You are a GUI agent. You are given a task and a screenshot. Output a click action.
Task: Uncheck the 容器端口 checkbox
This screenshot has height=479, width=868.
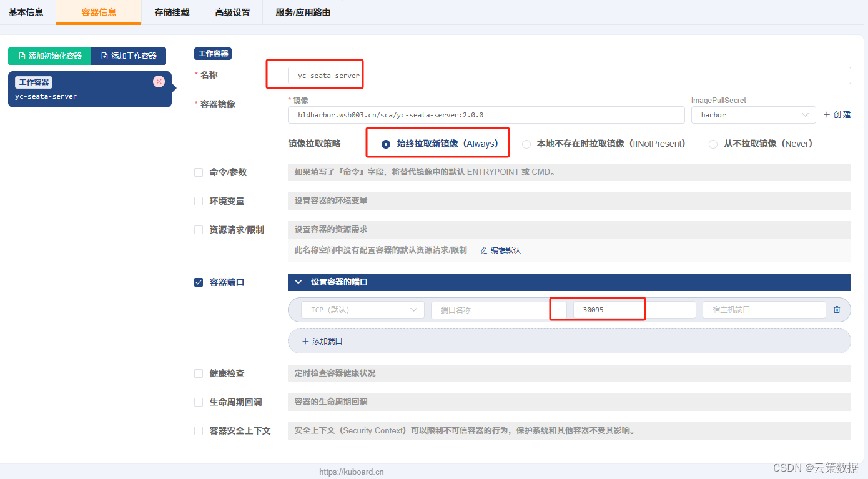[199, 282]
